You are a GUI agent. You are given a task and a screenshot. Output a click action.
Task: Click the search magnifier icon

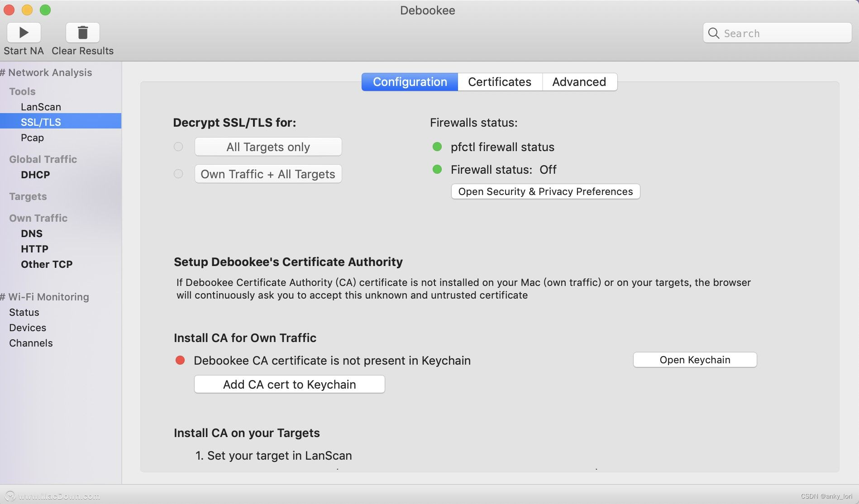[714, 33]
